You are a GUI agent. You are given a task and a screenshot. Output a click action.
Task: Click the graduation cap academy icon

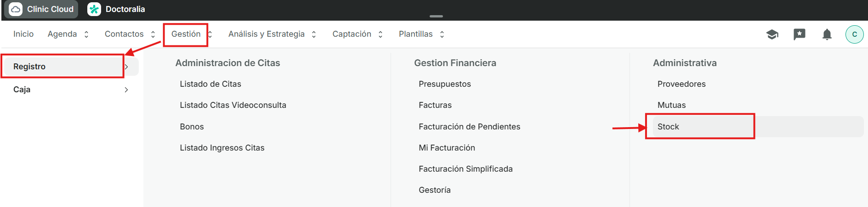(772, 34)
